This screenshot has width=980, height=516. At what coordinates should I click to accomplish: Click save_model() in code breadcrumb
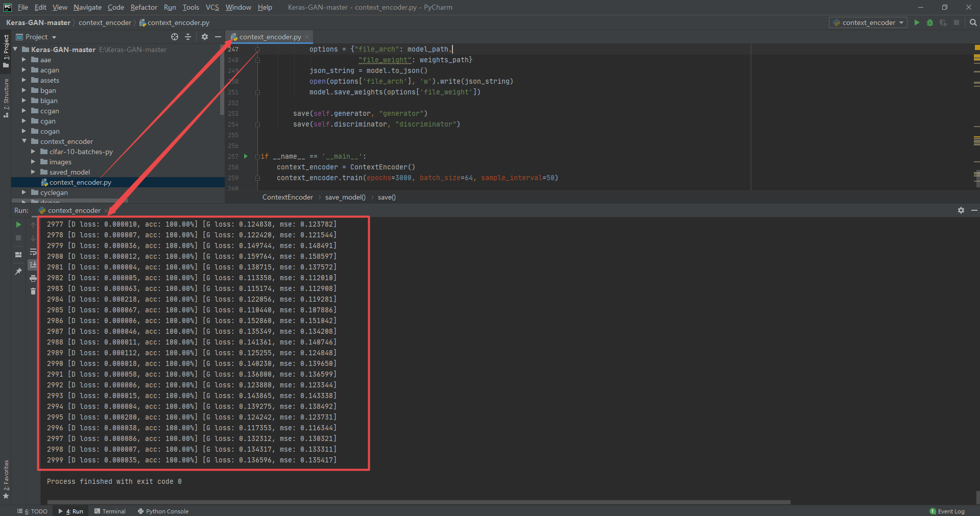click(x=345, y=197)
